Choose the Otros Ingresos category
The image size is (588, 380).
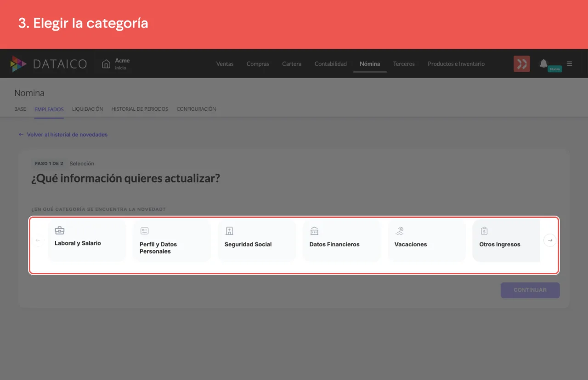pyautogui.click(x=506, y=241)
